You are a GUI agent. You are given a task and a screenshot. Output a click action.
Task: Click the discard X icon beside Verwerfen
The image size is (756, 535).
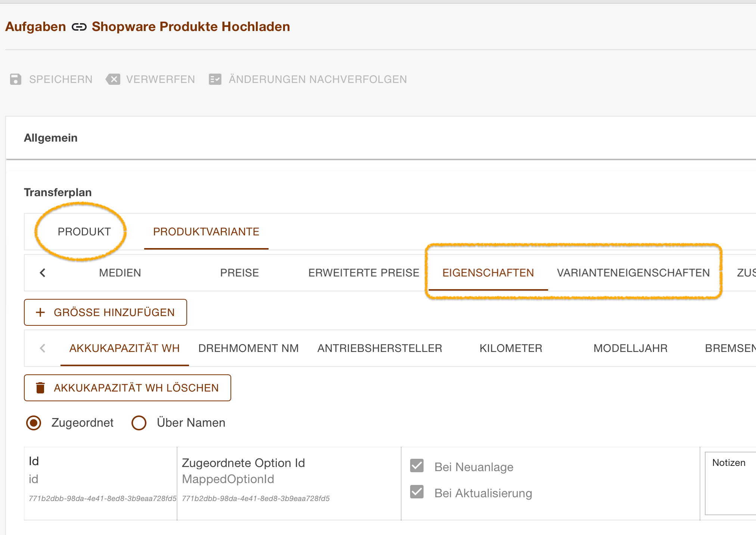[113, 79]
